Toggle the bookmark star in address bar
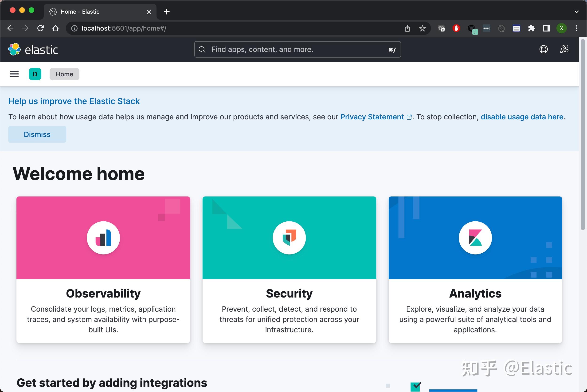The image size is (587, 392). click(422, 28)
